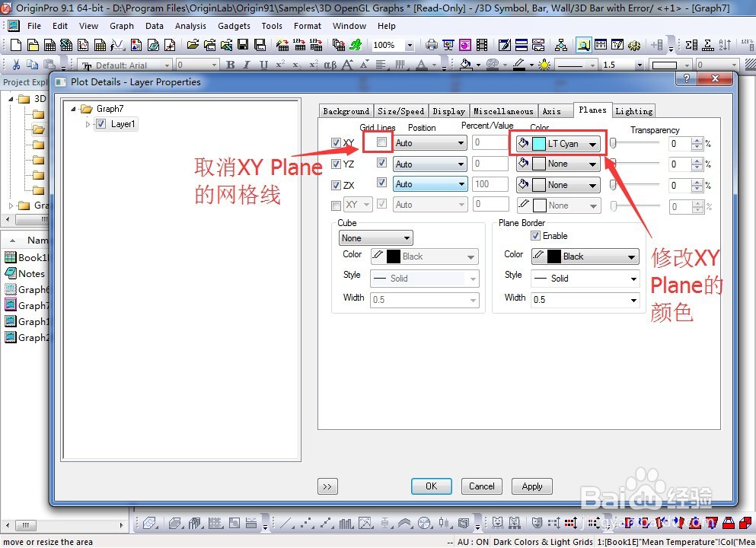
Task: Click the OK button
Action: (432, 486)
